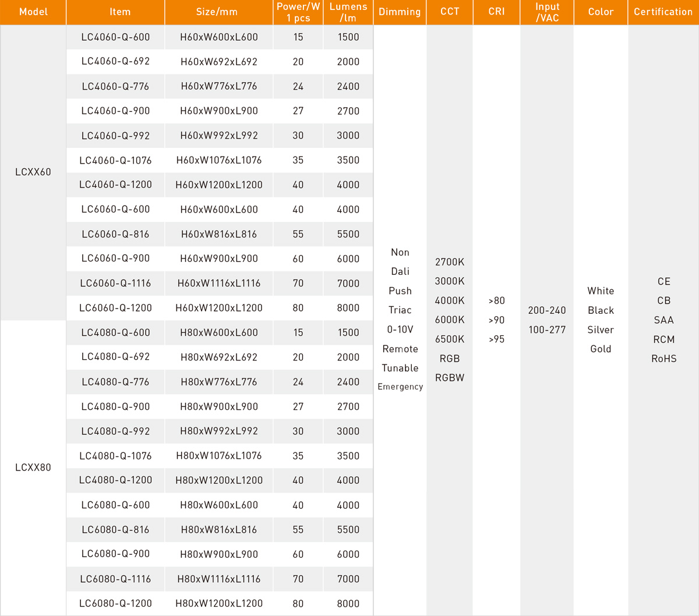Click the 'Dimming' column header
Viewport: 699px width, 616px height.
400,12
